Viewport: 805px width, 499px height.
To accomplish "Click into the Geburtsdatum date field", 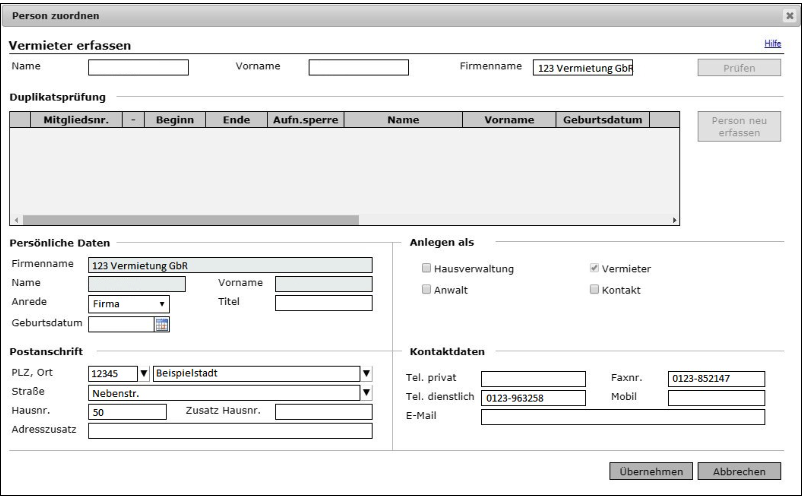I will coord(121,324).
